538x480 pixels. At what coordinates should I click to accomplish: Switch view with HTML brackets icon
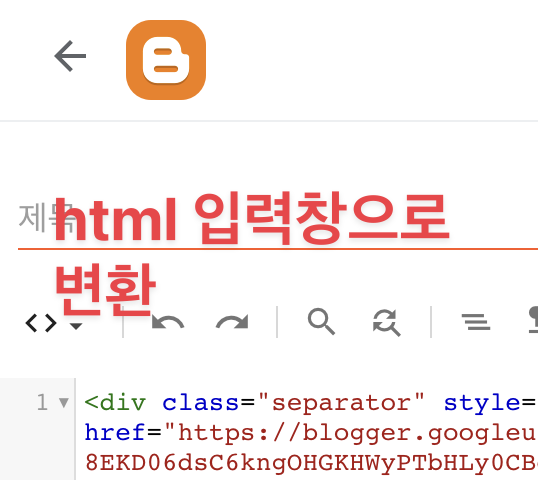coord(41,323)
